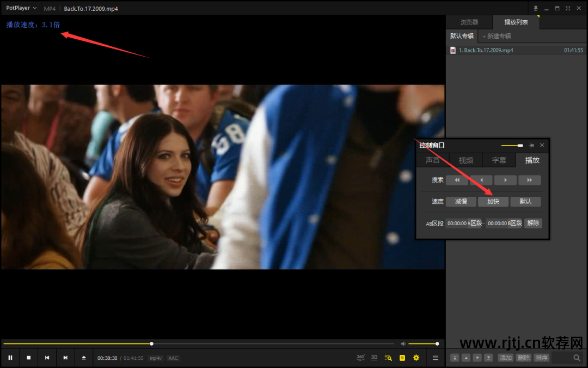Skip to the next track
The height and width of the screenshot is (368, 588).
pyautogui.click(x=65, y=358)
